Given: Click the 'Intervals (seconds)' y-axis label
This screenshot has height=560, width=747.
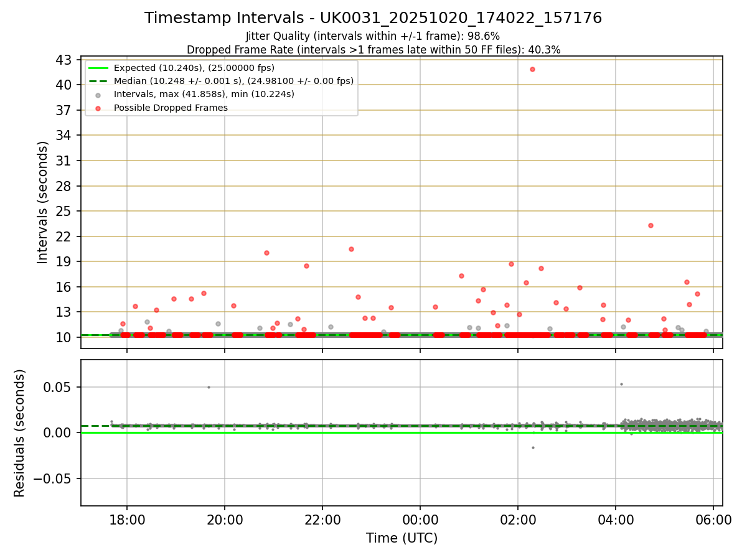Looking at the screenshot, I should coord(42,202).
